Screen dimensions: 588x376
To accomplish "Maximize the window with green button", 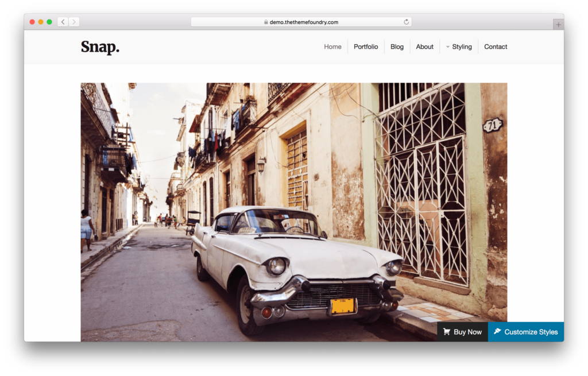I will [x=49, y=22].
